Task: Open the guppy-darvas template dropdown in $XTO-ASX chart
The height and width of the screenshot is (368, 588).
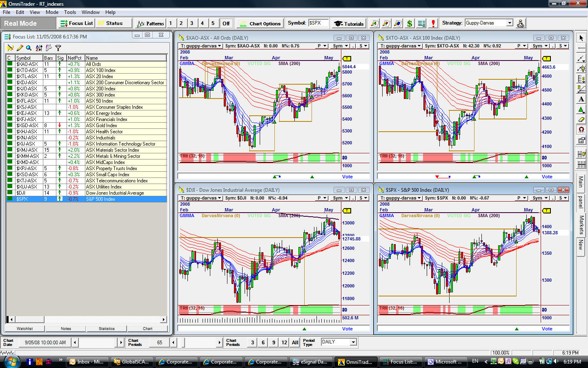Action: [401, 46]
